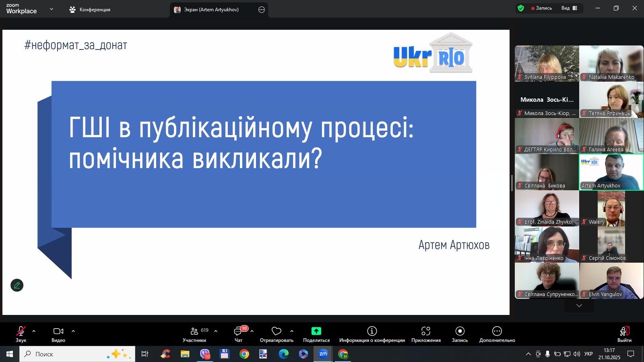Select the Экран (Artem Artyukhov) tab
Screen dimensions: 644x362
click(x=211, y=10)
